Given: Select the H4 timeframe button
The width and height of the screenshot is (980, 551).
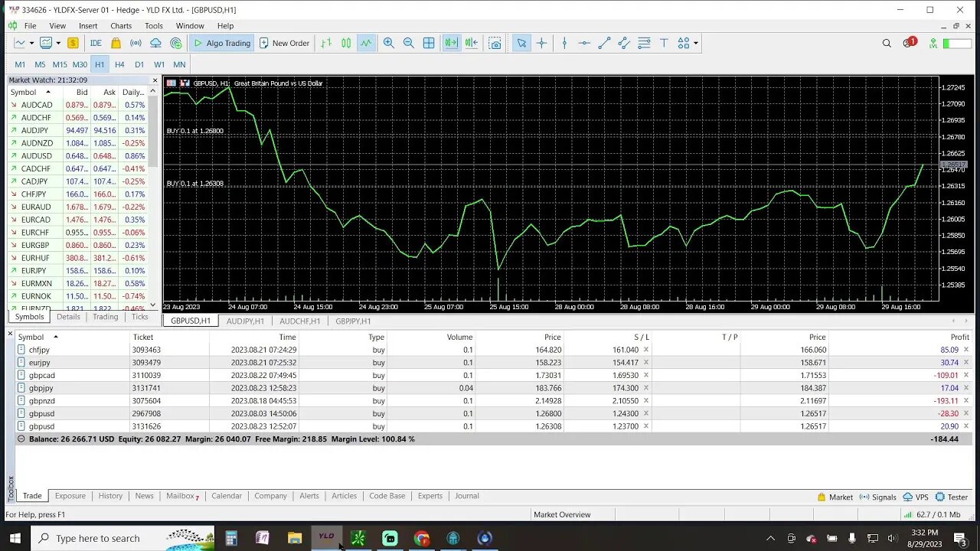Looking at the screenshot, I should tap(119, 64).
